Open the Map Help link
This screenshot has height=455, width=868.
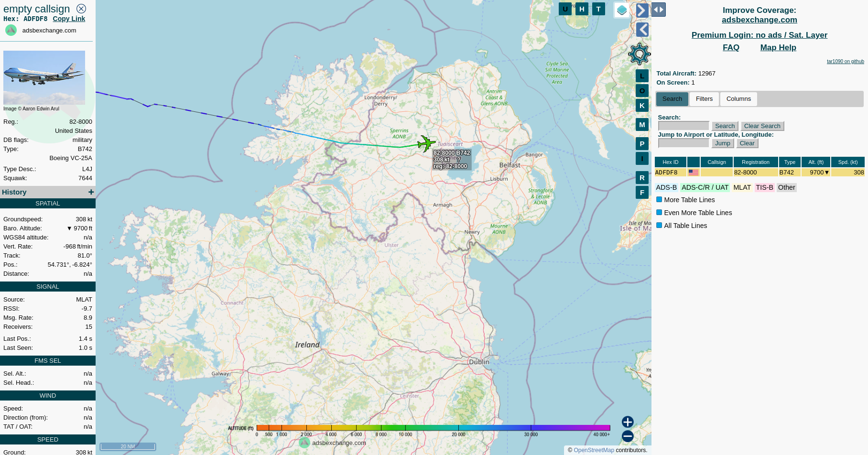pos(778,47)
